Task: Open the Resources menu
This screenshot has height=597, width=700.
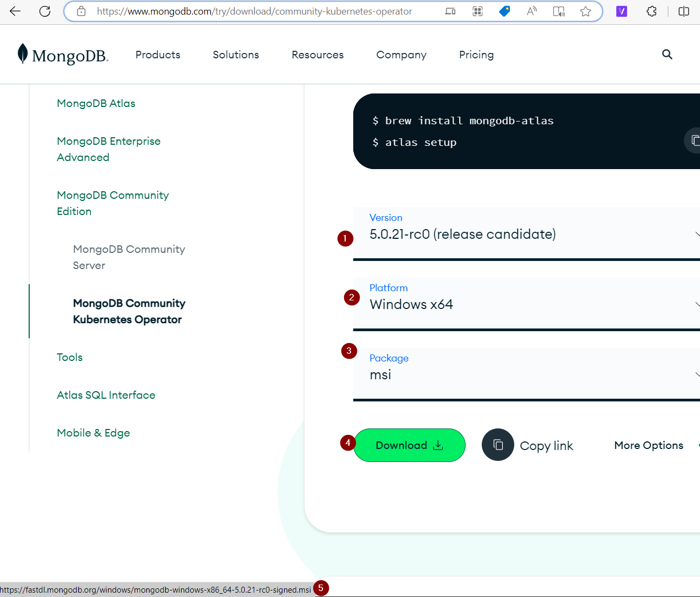Action: point(318,54)
